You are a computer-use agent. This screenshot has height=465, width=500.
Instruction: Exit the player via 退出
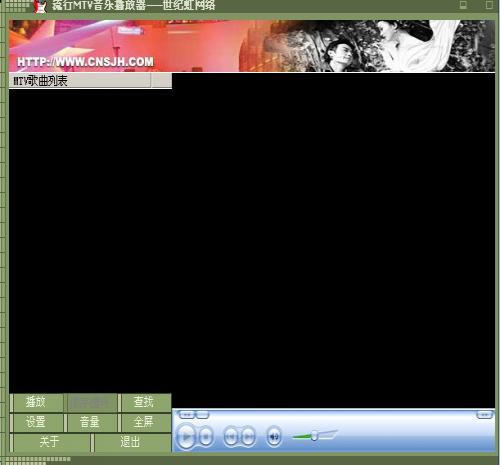click(131, 442)
